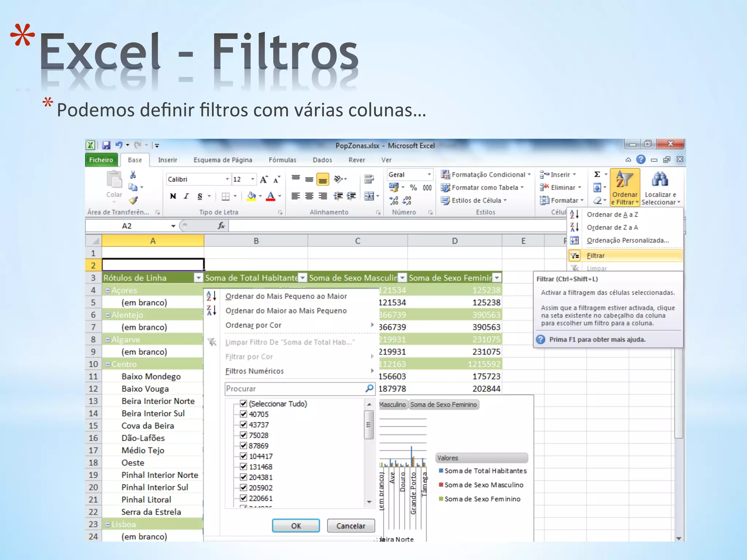Open the font size 12 dropdown
This screenshot has width=747, height=560.
(252, 179)
